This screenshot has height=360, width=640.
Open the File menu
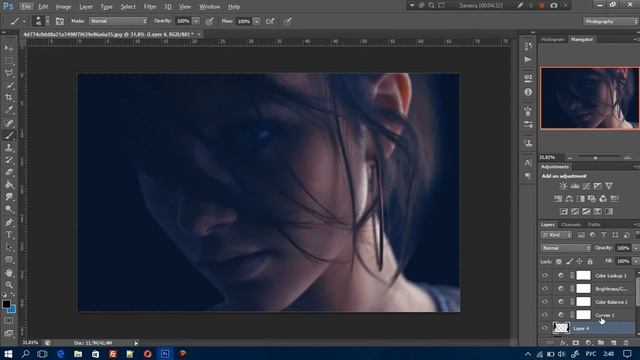pos(26,7)
